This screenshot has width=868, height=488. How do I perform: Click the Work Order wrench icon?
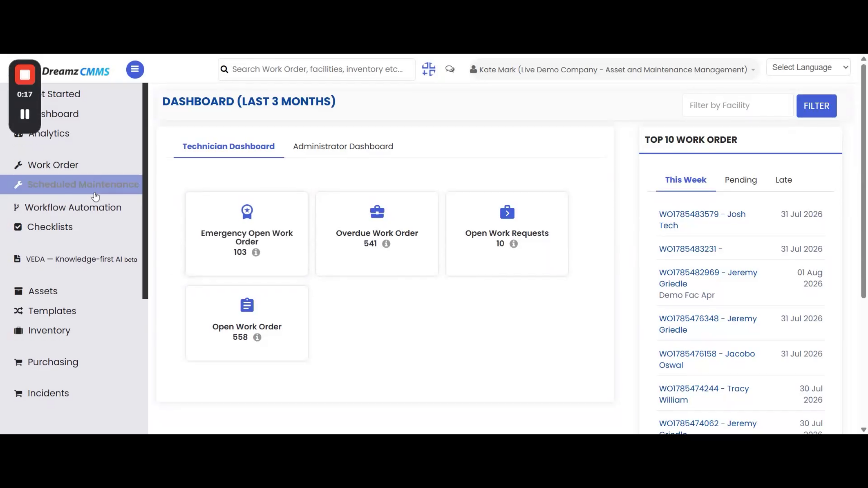(x=18, y=165)
